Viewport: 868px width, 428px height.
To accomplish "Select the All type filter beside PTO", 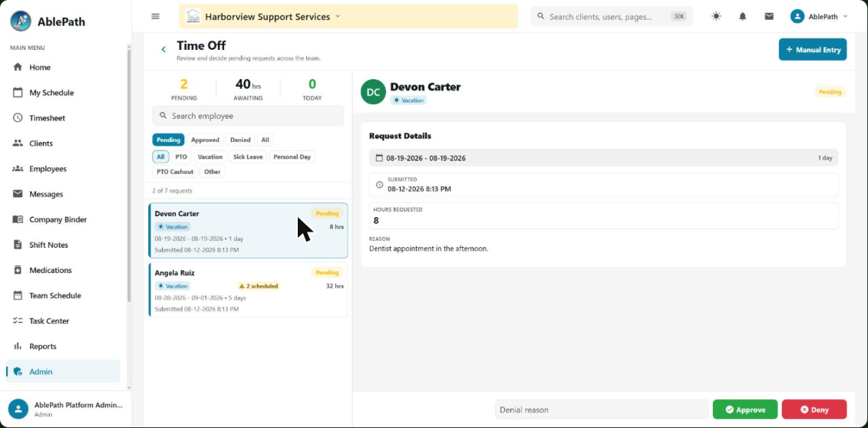I will click(x=160, y=156).
